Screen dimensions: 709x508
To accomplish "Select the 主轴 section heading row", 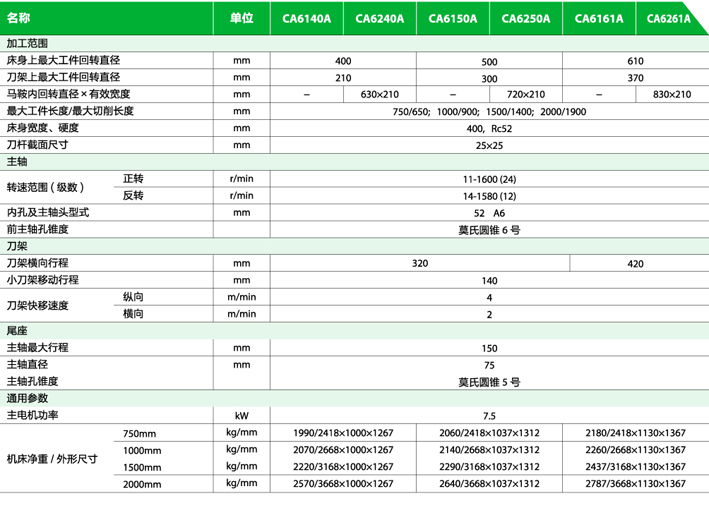I will coord(17,161).
